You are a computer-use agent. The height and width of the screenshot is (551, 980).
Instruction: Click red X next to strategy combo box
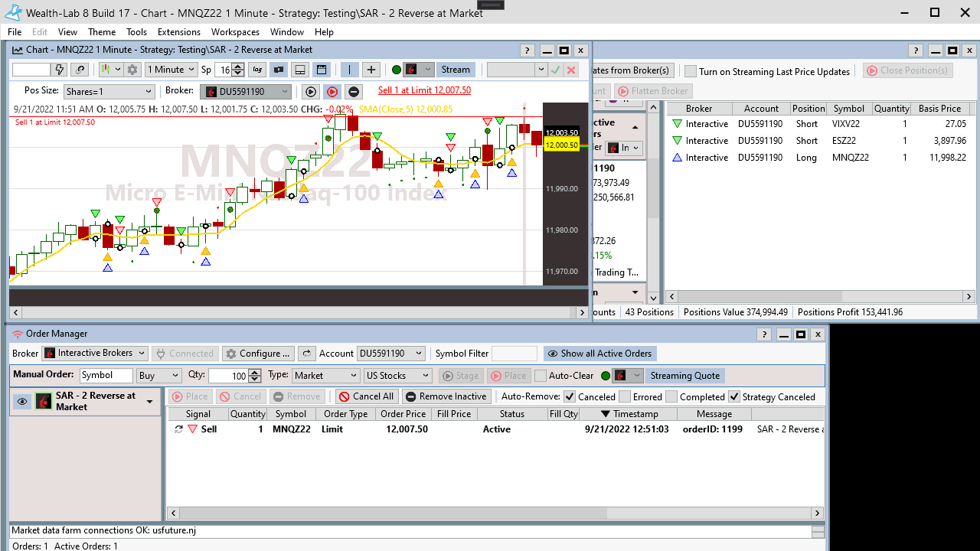click(x=571, y=70)
